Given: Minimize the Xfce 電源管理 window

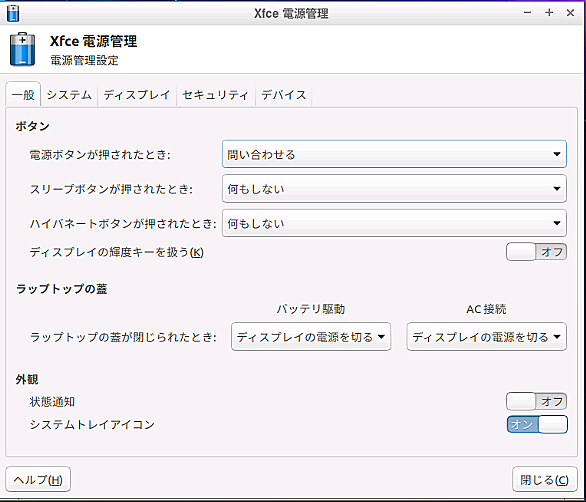Looking at the screenshot, I should pos(527,13).
